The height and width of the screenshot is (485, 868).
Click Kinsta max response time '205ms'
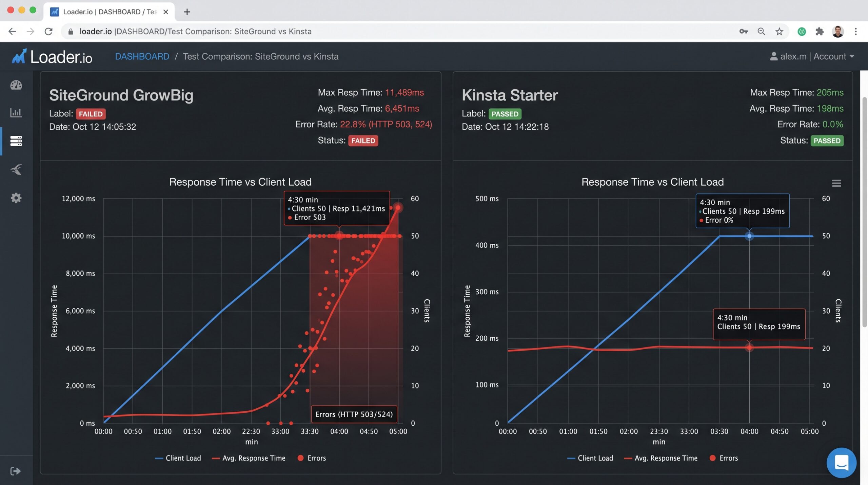pos(830,93)
